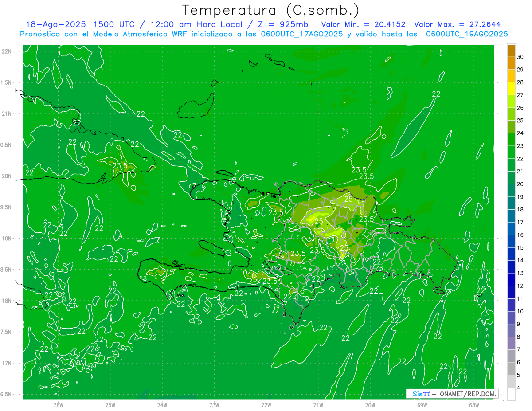Screen dimensions: 532x411
Task: Click the "20" label on the color scale
Action: (520, 184)
